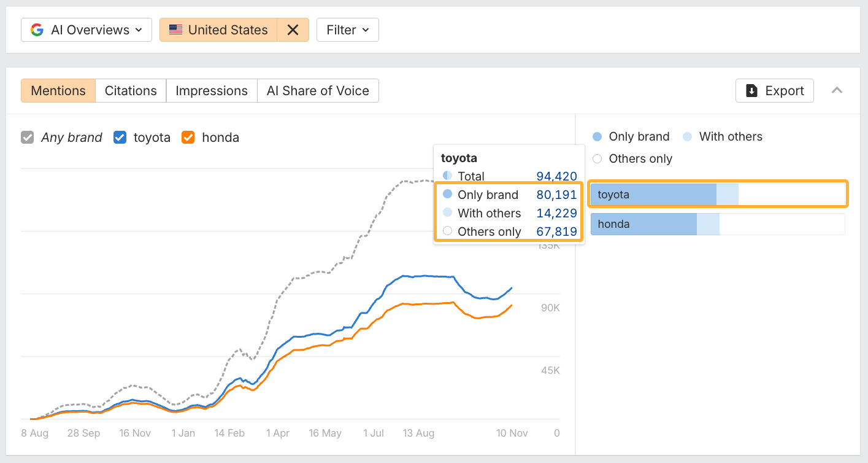Switch to the Citations tab
Viewport: 868px width, 463px height.
coord(130,90)
